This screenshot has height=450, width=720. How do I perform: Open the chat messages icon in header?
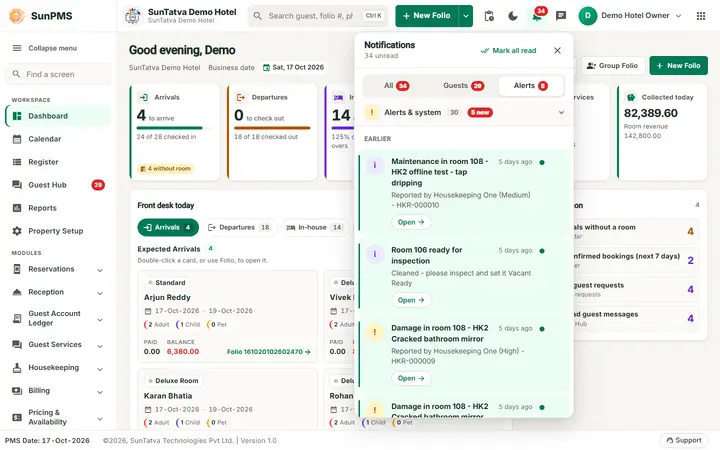(561, 16)
